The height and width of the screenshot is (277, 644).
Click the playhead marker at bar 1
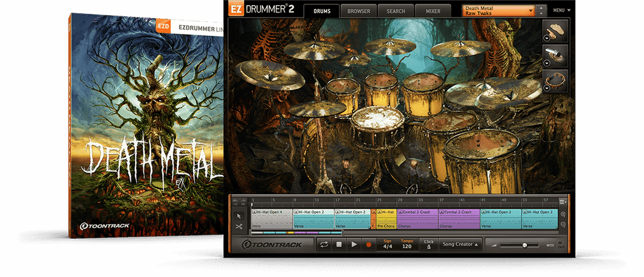click(252, 204)
